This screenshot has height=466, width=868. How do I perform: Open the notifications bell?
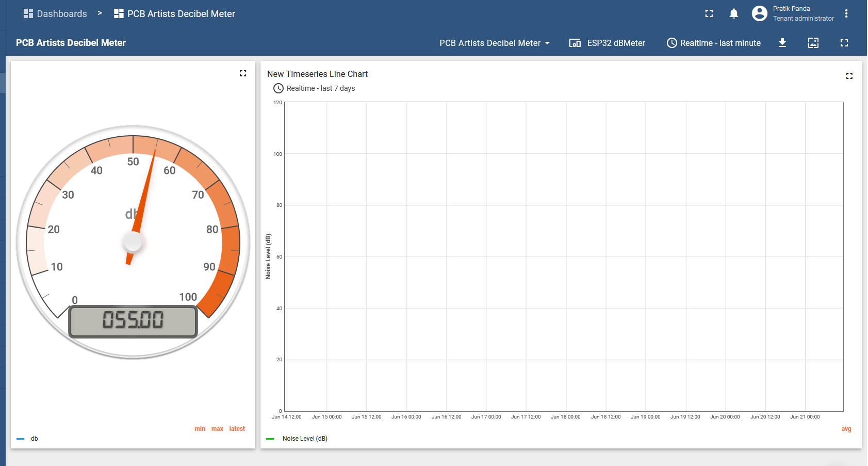(733, 14)
